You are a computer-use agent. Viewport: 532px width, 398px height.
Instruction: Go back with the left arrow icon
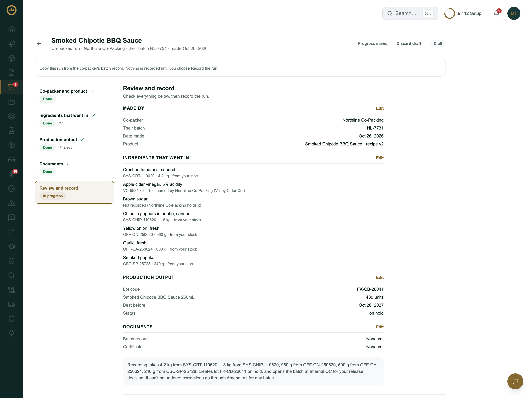tap(39, 43)
